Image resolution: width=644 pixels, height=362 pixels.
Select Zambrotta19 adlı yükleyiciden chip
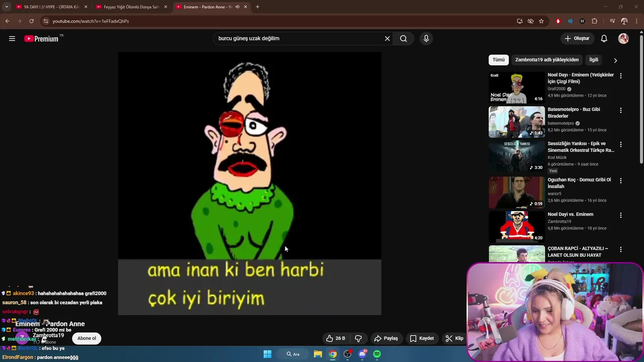(x=547, y=60)
